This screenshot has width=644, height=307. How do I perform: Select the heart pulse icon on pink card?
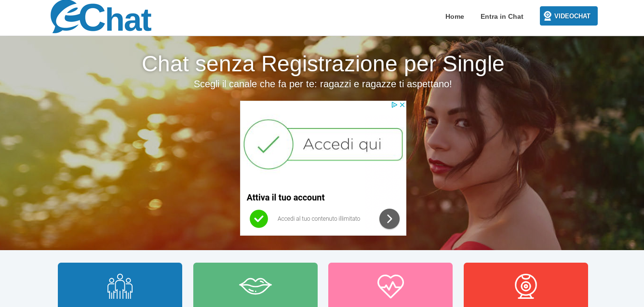coord(390,286)
